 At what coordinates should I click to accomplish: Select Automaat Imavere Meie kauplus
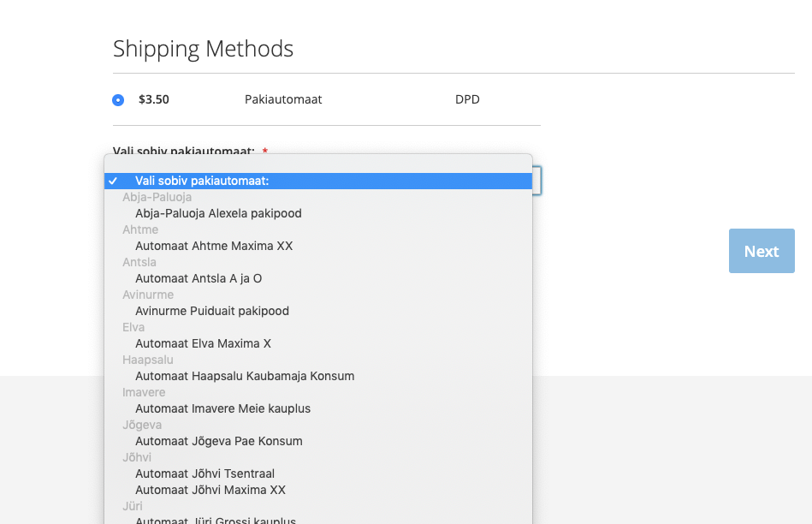[x=318, y=409]
